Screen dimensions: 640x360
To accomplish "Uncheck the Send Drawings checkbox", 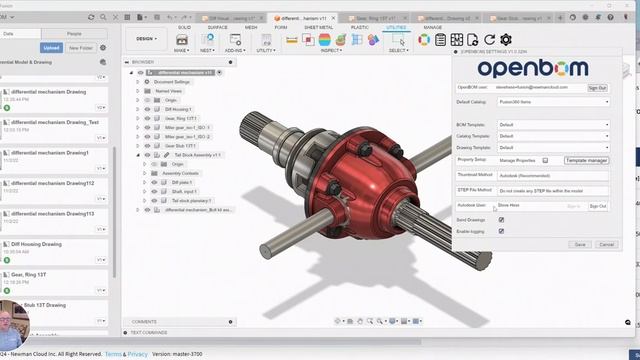I will coord(501,220).
